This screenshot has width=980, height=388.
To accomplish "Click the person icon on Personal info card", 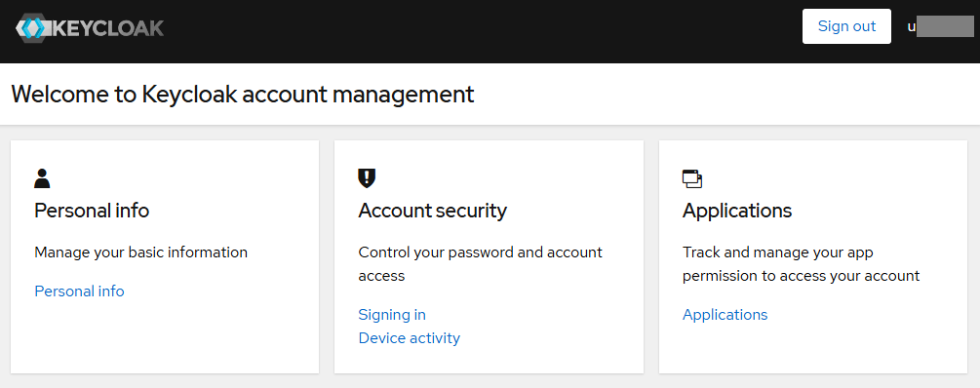I will pyautogui.click(x=42, y=178).
